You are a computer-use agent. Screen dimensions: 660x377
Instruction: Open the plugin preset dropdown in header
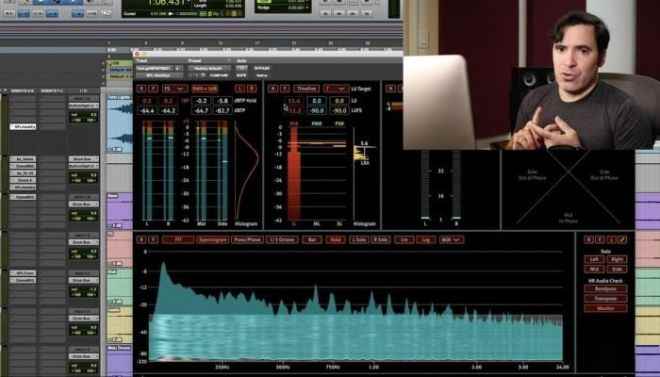pyautogui.click(x=209, y=68)
